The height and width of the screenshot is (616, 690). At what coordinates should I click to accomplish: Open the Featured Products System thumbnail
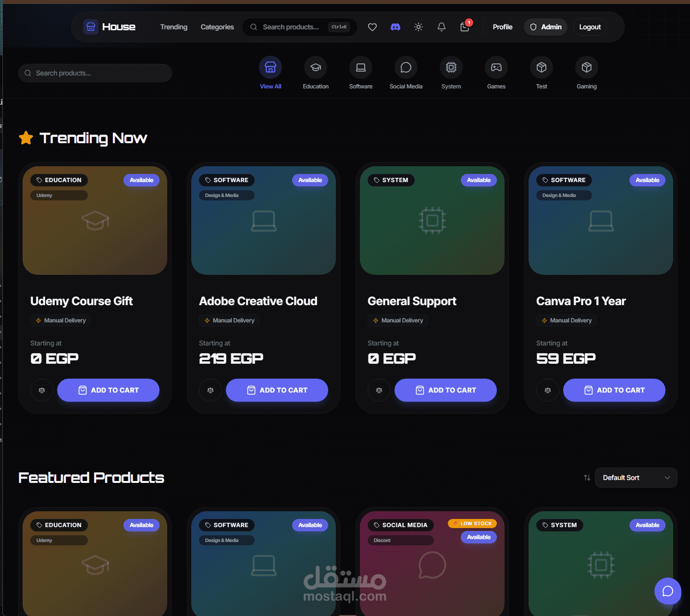click(601, 564)
